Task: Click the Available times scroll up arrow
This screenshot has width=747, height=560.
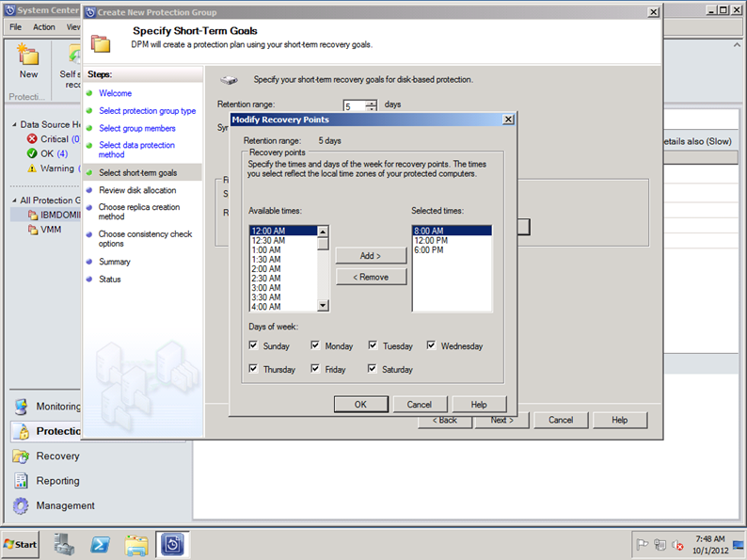Action: (x=323, y=232)
